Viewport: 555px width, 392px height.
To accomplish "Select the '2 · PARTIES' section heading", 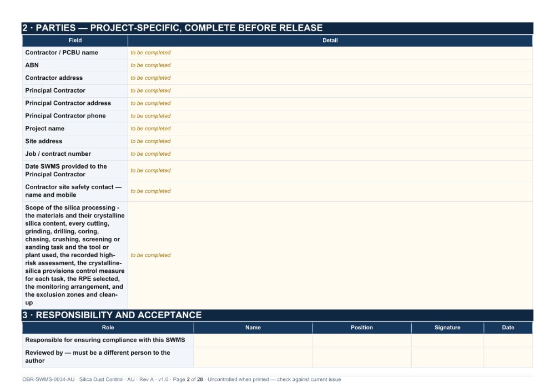I will [x=277, y=28].
